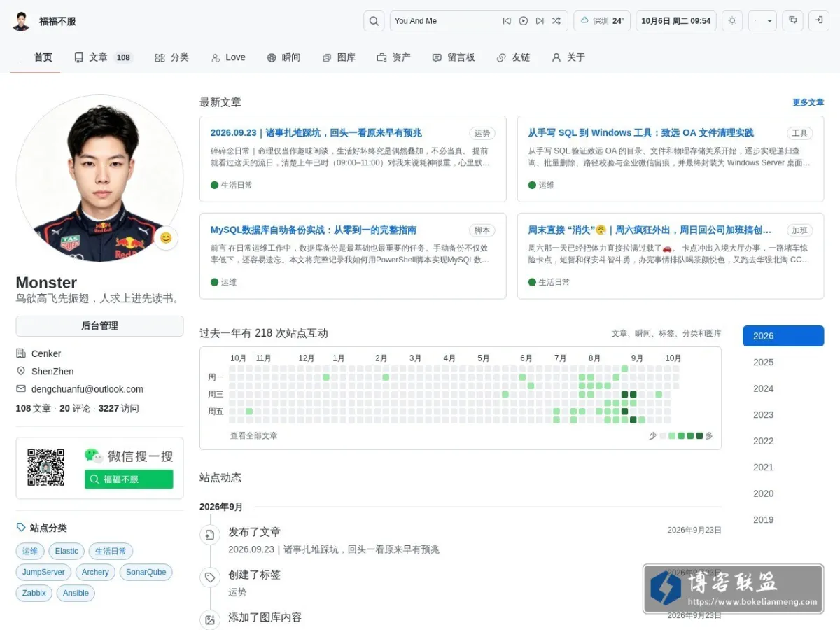Image resolution: width=840 pixels, height=630 pixels.
Task: Toggle shuffle mode in music player
Action: pos(556,21)
